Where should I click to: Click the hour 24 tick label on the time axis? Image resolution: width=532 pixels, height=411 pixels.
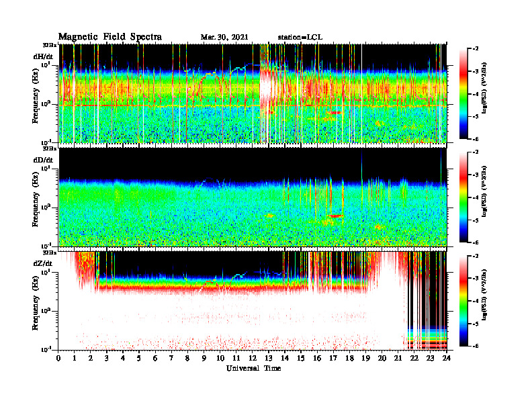pos(447,359)
